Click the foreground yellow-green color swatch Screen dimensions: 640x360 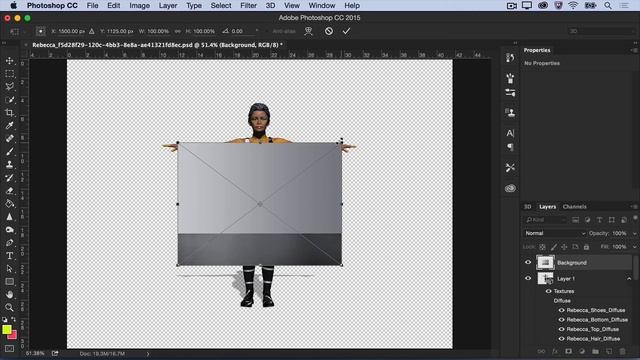pos(7,329)
